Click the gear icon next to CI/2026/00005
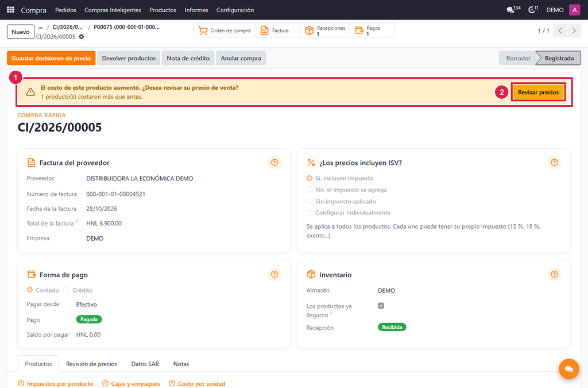This screenshot has width=588, height=388. point(82,37)
